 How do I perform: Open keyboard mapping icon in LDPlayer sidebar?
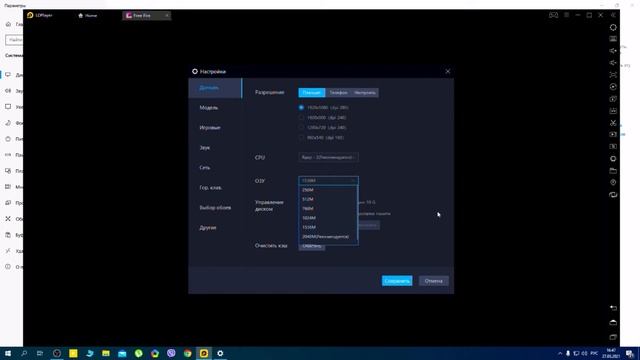(613, 39)
